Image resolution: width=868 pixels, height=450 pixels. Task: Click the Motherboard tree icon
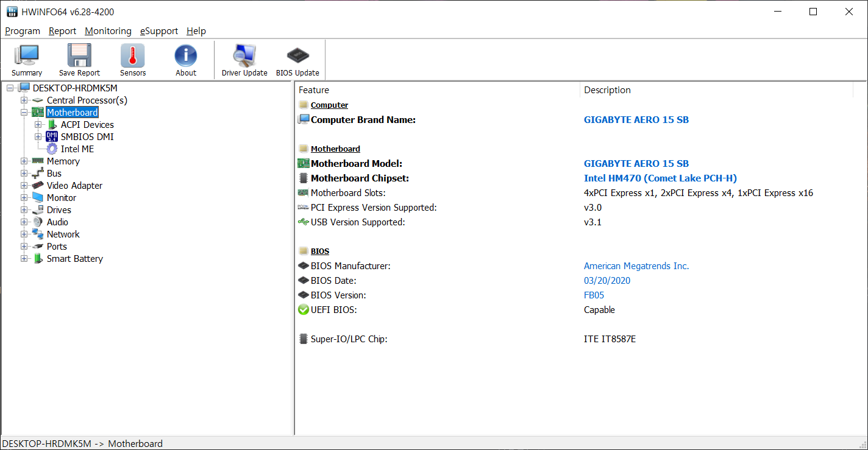(x=38, y=113)
